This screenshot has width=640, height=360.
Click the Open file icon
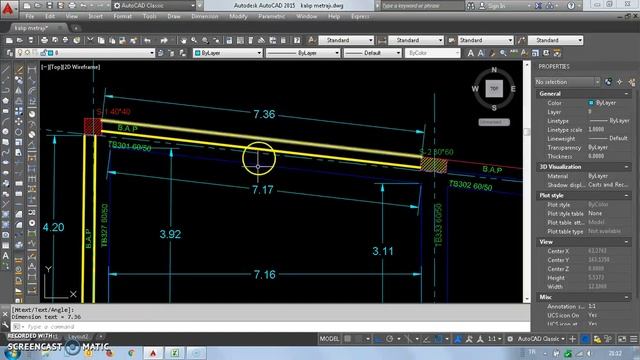(x=20, y=40)
